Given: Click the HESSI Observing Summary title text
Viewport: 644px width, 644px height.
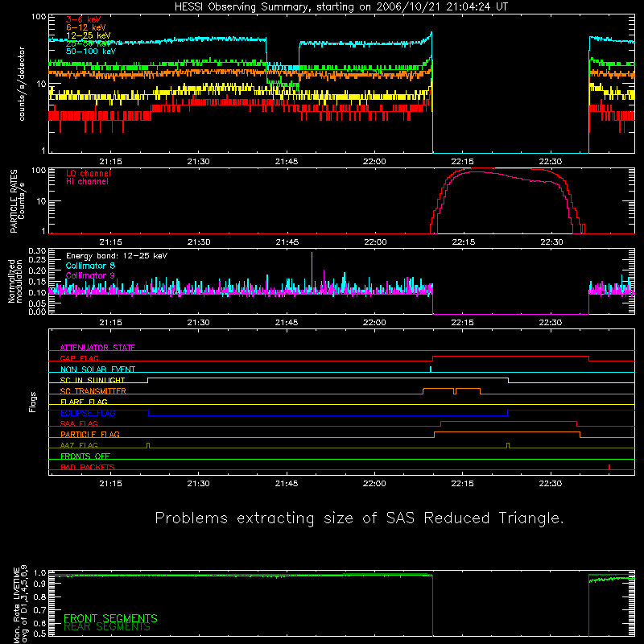Looking at the screenshot, I should click(341, 7).
